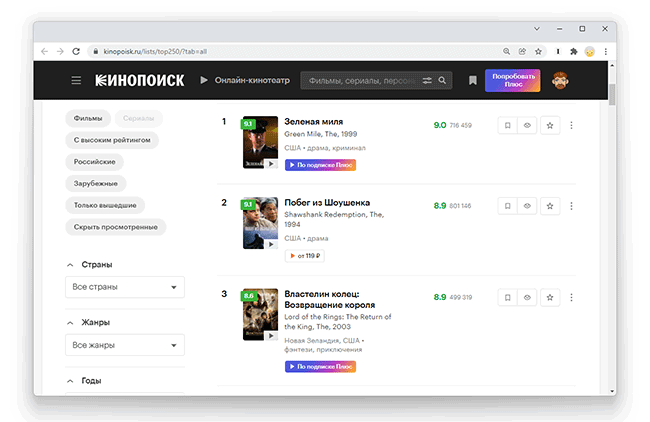Bookmark this page with browser star
The image size is (650, 422).
538,51
